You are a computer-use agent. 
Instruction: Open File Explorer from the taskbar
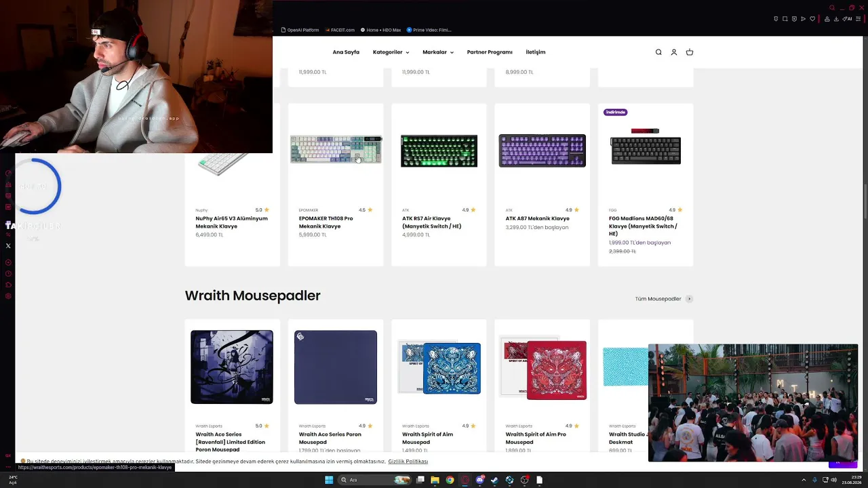point(435,480)
